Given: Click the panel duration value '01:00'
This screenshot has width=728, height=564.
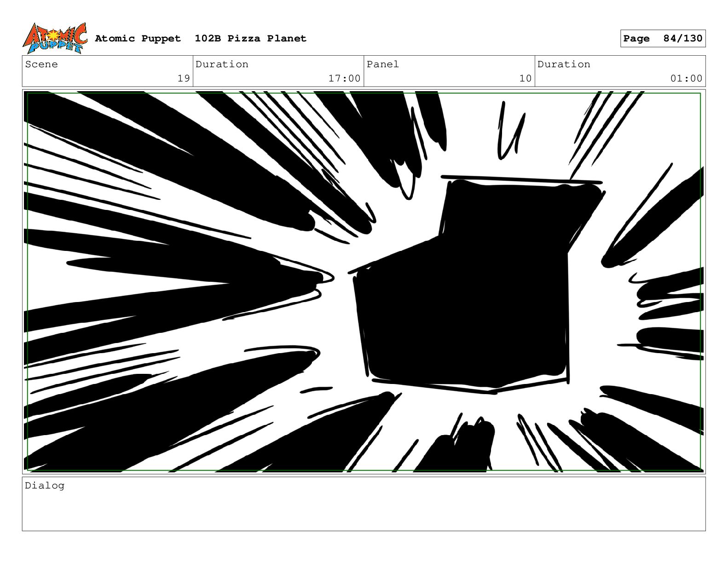Looking at the screenshot, I should coord(686,78).
